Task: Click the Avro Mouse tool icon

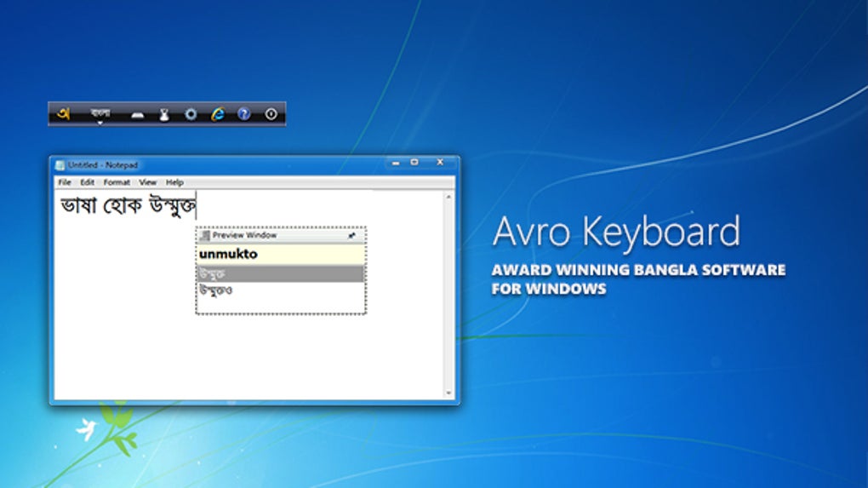Action: (x=164, y=115)
